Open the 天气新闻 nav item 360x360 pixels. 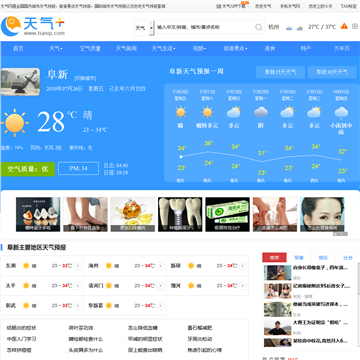click(x=126, y=49)
